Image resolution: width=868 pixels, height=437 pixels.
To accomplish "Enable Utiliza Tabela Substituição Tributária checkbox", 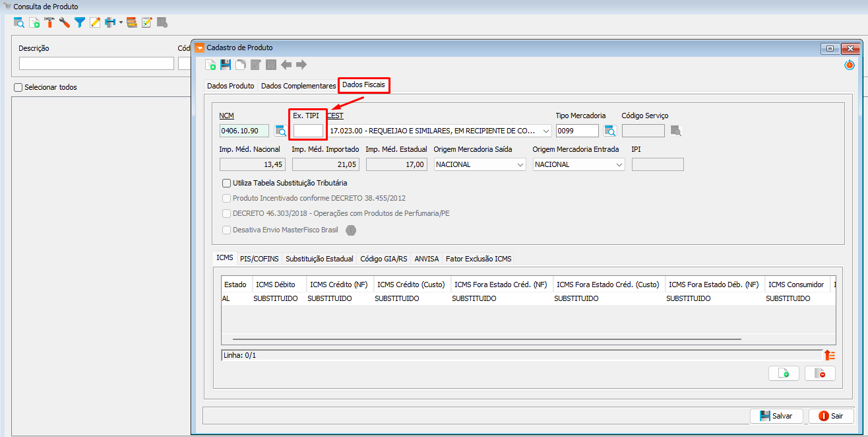I will (227, 183).
